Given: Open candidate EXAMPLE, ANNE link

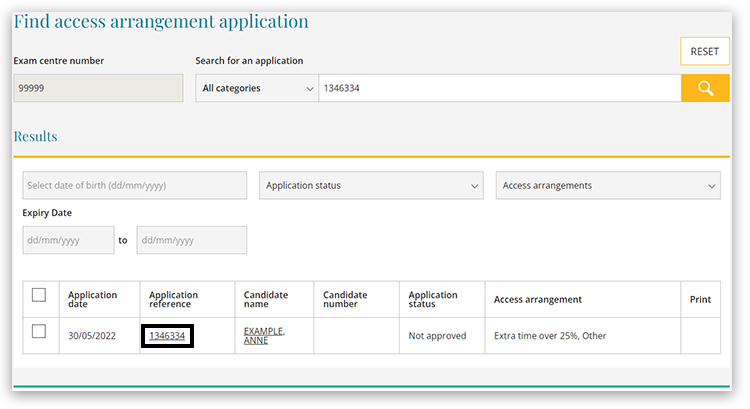Looking at the screenshot, I should coord(264,336).
